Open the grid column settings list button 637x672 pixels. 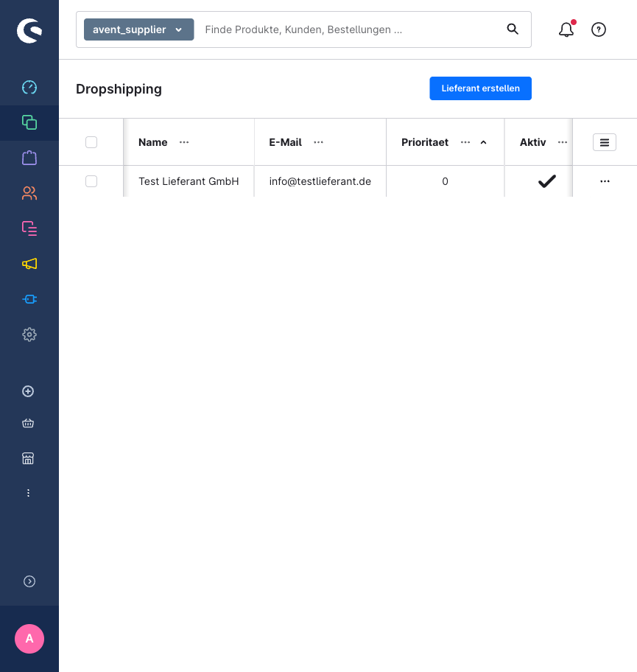point(605,142)
